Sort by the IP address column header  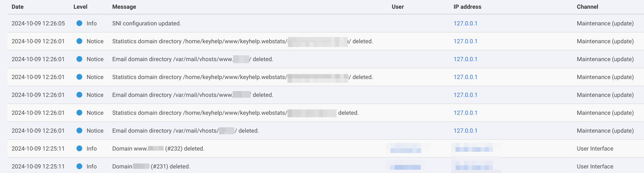pos(467,7)
